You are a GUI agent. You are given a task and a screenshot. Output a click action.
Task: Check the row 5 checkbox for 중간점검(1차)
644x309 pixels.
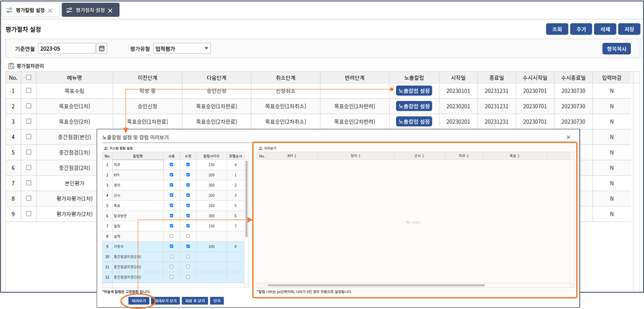tap(29, 152)
